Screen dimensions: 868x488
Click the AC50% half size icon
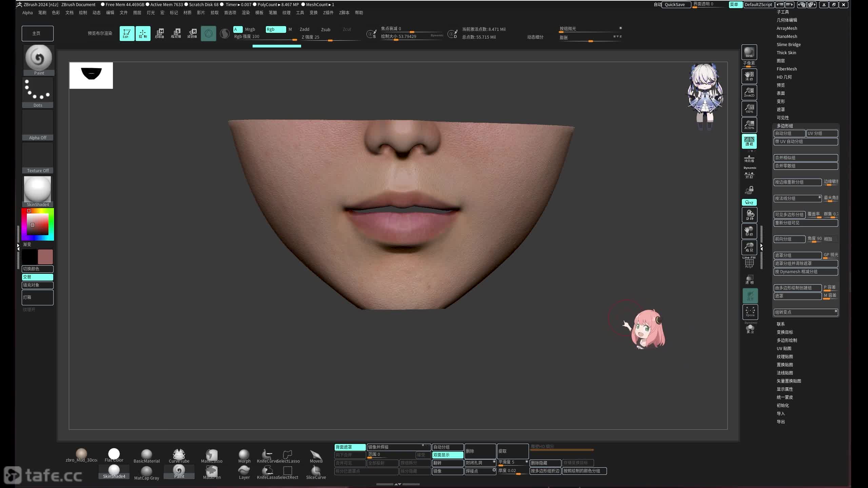click(x=749, y=125)
